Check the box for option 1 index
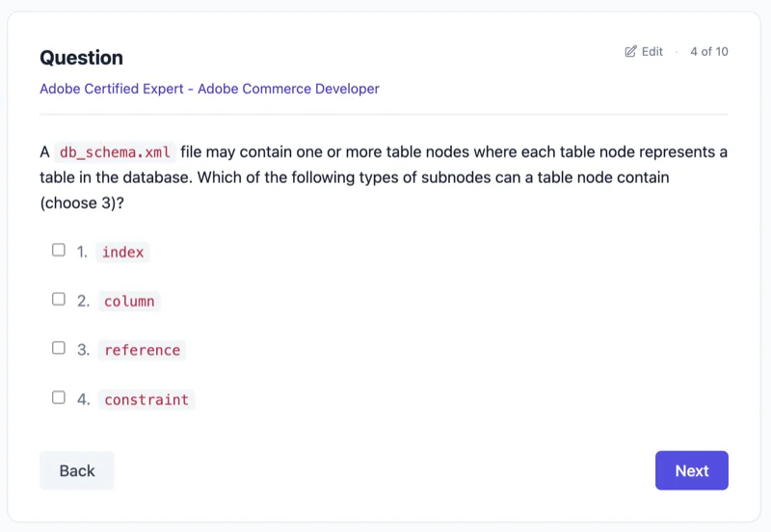Image resolution: width=771 pixels, height=532 pixels. point(59,250)
